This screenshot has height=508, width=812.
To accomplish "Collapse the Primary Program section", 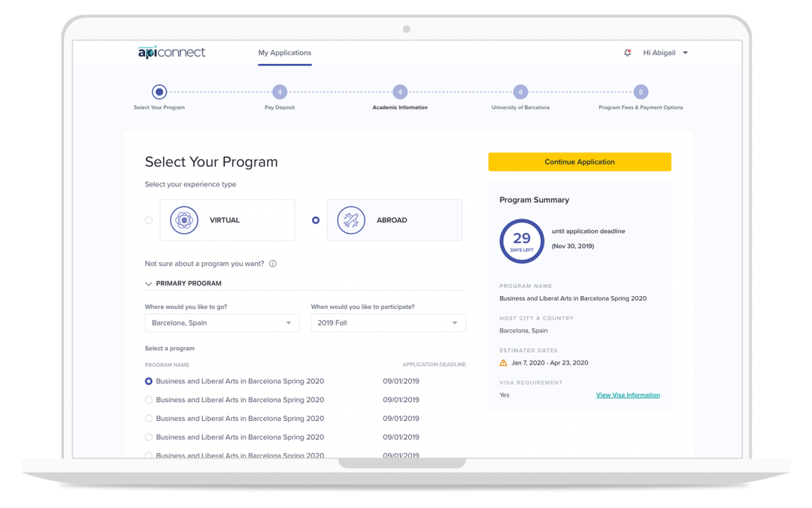I will [x=149, y=283].
